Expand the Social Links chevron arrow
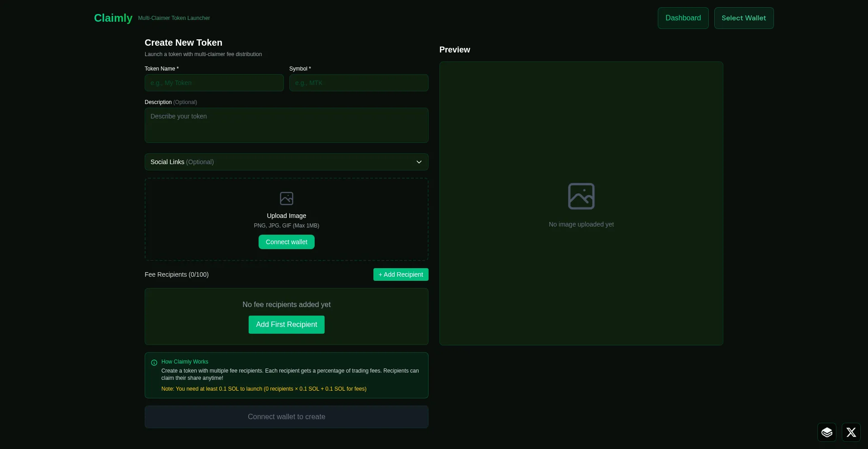Image resolution: width=868 pixels, height=449 pixels. [419, 162]
